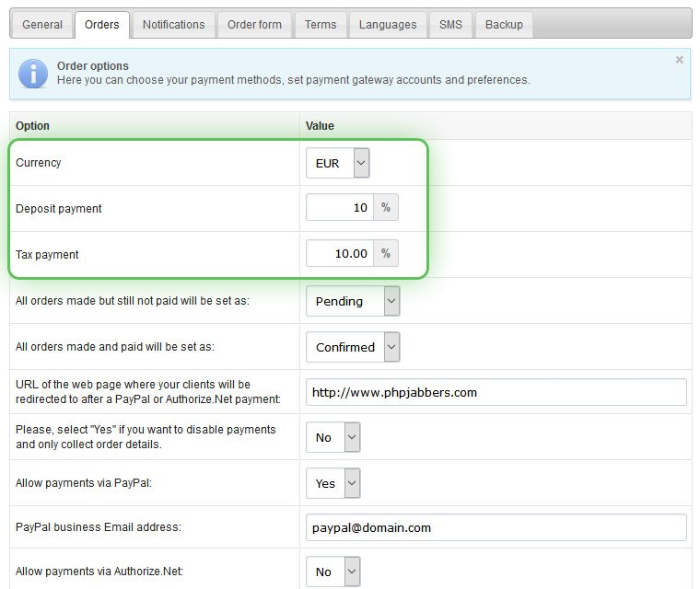Open the disable payments No dropdown
This screenshot has width=700, height=589.
[x=333, y=437]
